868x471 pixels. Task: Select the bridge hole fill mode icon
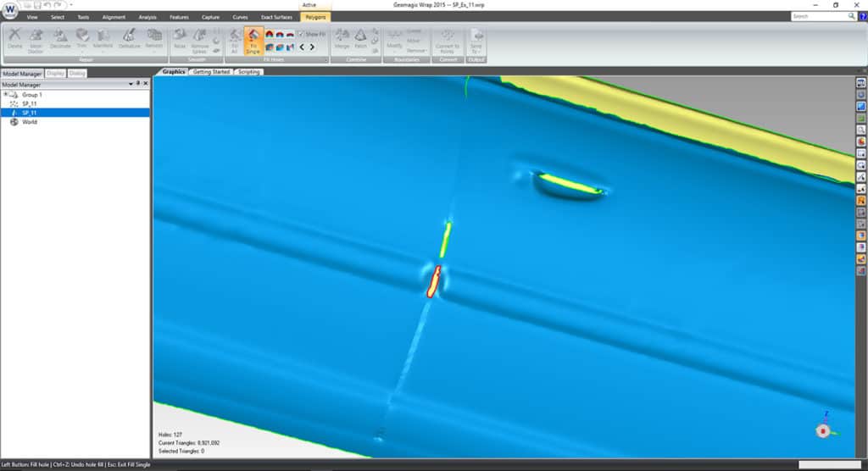pyautogui.click(x=290, y=47)
